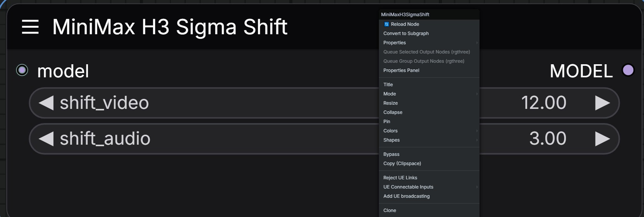This screenshot has height=217, width=644.
Task: Open the node hamburger menu icon
Action: click(x=30, y=27)
